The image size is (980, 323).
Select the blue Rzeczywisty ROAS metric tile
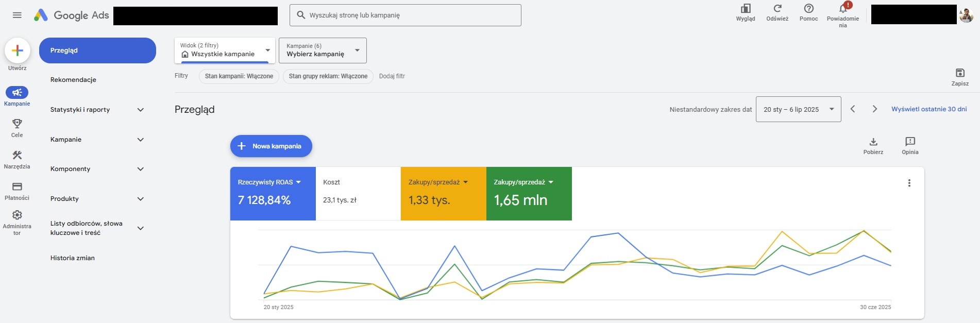pos(273,194)
